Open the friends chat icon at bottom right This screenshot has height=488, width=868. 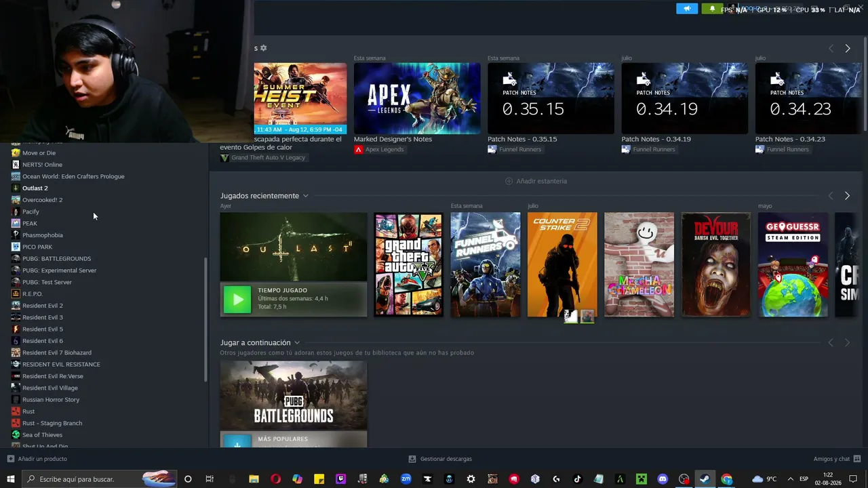(x=857, y=459)
